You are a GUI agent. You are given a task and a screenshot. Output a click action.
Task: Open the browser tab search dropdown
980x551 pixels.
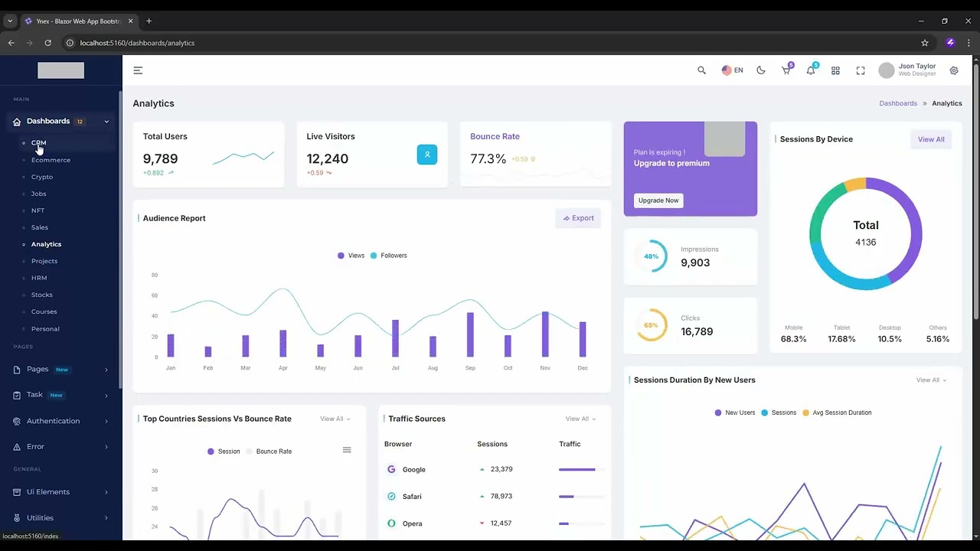pyautogui.click(x=10, y=21)
